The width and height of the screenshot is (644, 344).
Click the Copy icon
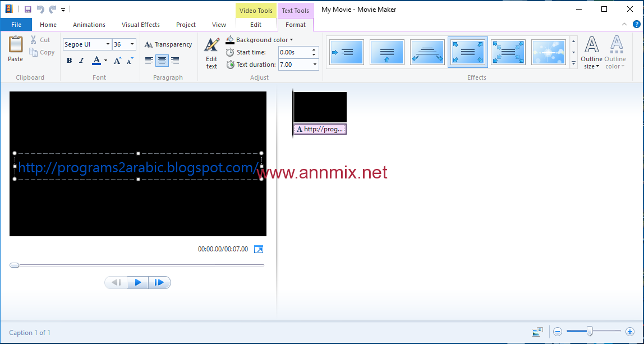[x=33, y=52]
